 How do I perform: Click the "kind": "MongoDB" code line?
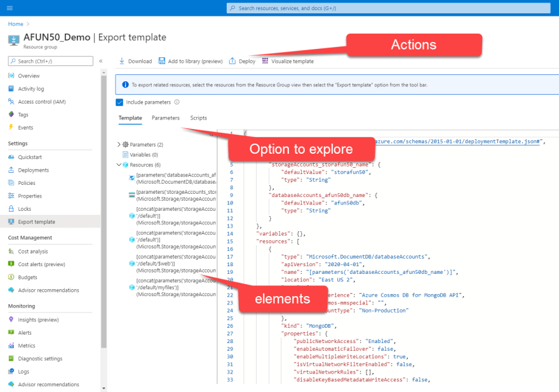click(309, 326)
